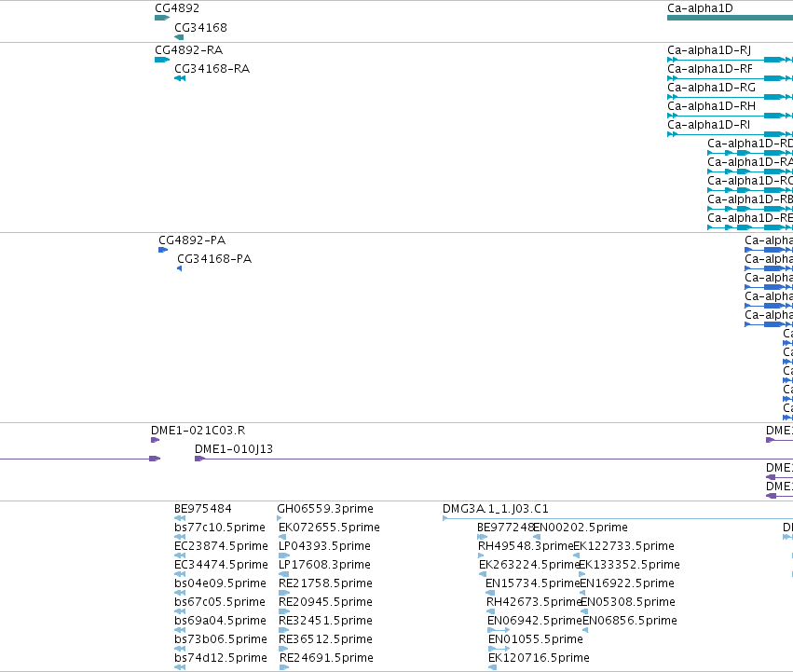Image resolution: width=793 pixels, height=672 pixels.
Task: Select EST EK133352.5prime
Action: coord(629,565)
